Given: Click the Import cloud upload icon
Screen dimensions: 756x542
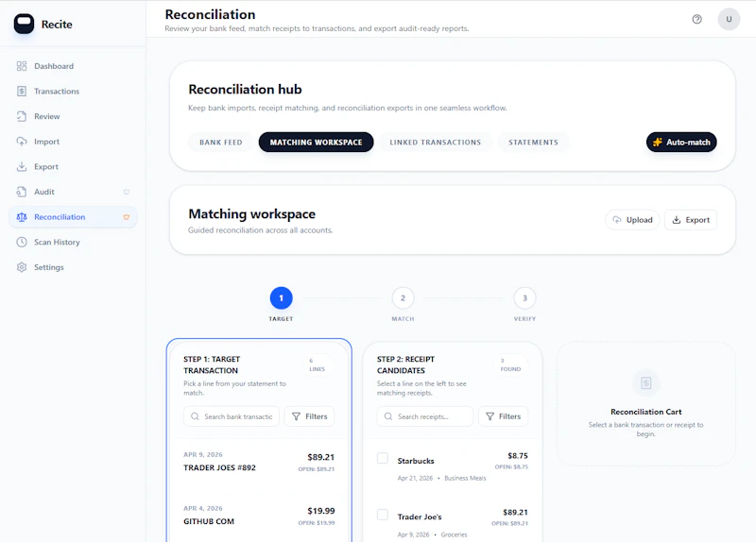Looking at the screenshot, I should [x=22, y=141].
